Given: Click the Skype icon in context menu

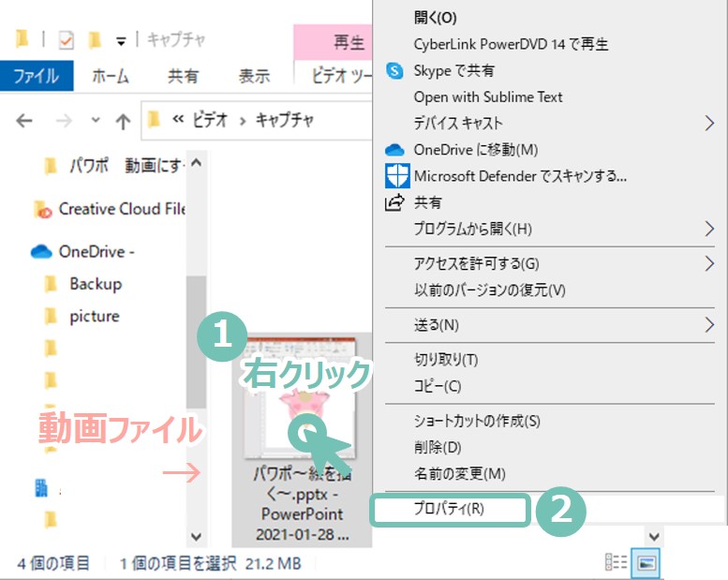Looking at the screenshot, I should tap(394, 70).
